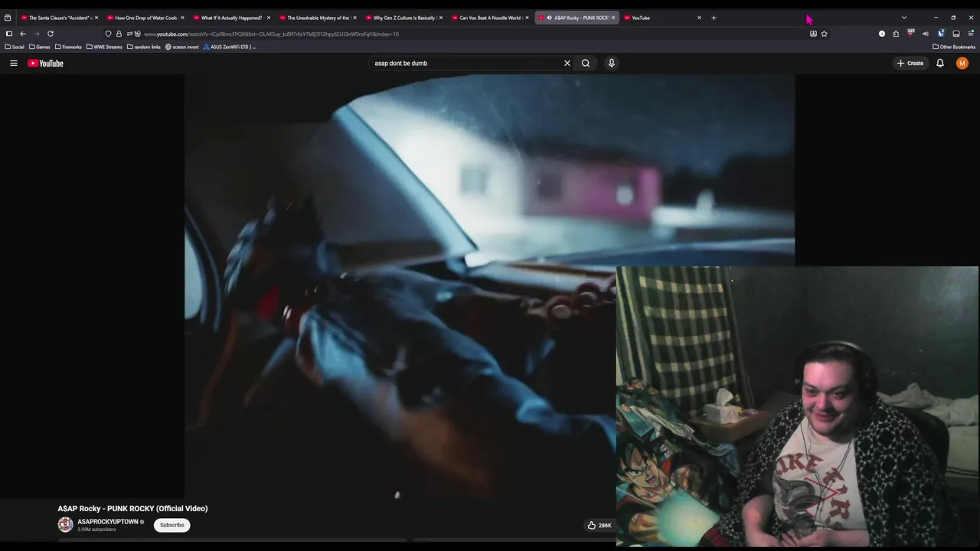Open Fireworks bookmarks folder
980x551 pixels.
point(68,47)
